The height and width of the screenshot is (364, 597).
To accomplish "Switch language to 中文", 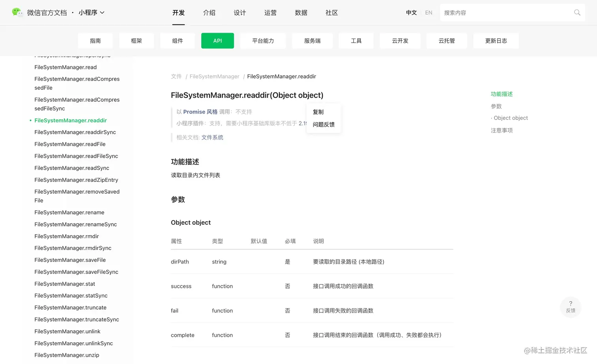I will pyautogui.click(x=411, y=13).
